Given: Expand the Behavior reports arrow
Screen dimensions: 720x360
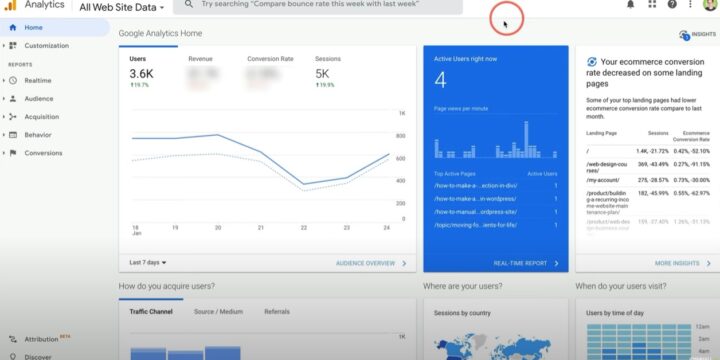Looking at the screenshot, I should [4, 135].
